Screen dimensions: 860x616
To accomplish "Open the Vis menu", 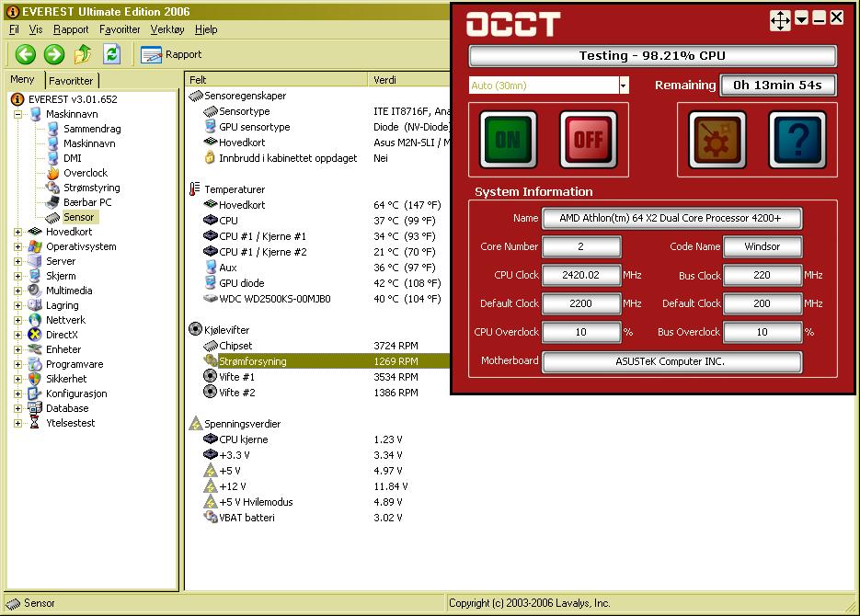I will coord(36,29).
